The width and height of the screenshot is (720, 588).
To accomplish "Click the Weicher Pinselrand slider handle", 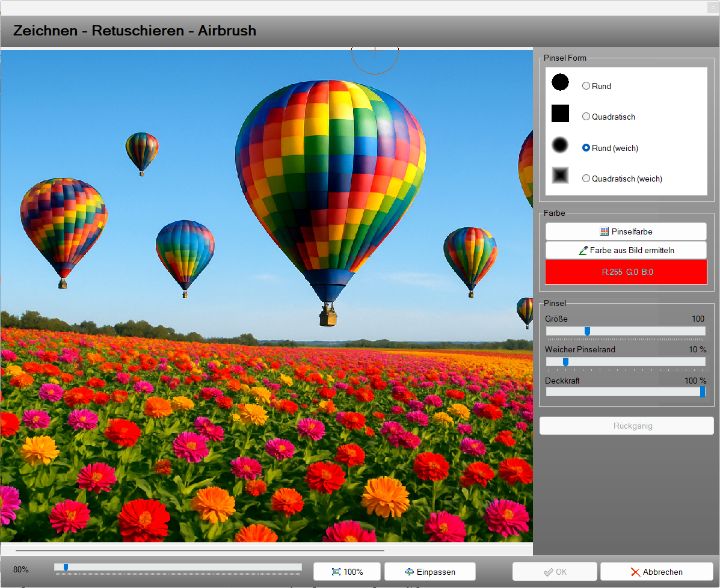I will click(x=565, y=362).
